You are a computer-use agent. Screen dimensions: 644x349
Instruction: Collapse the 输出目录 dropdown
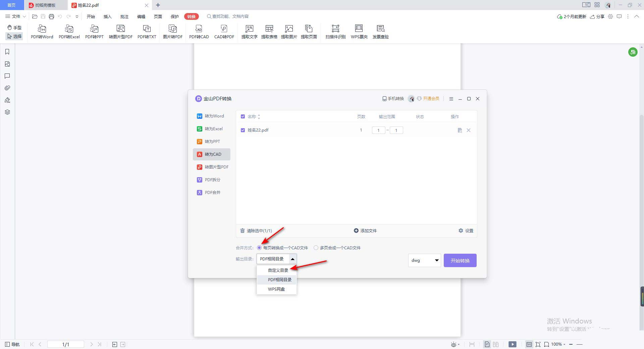click(292, 259)
